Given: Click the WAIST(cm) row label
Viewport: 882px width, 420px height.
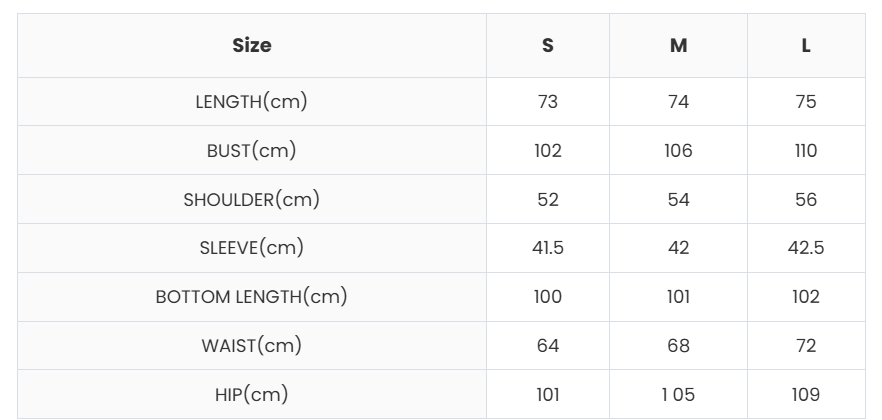Looking at the screenshot, I should [252, 346].
